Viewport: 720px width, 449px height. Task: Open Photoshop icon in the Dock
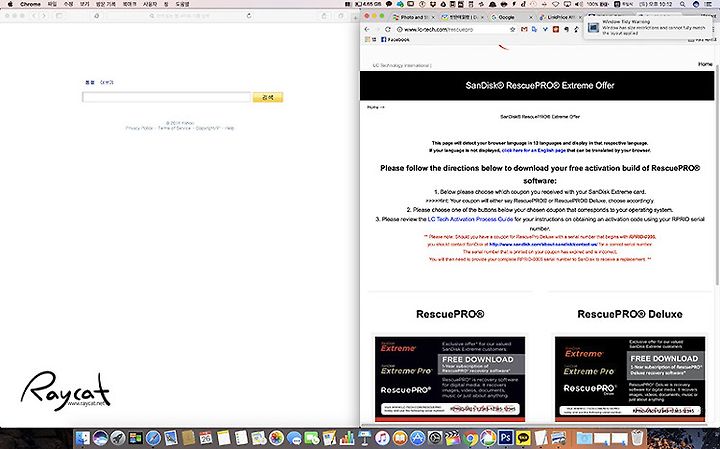506,438
